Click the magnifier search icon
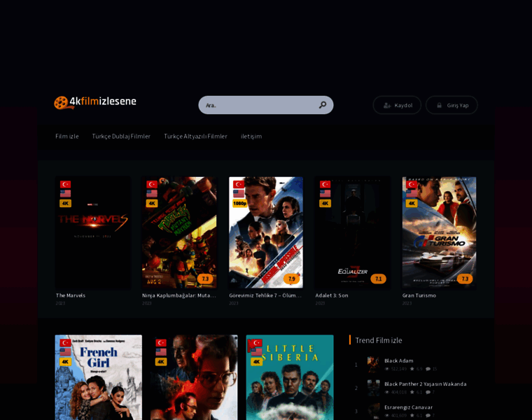 [322, 105]
